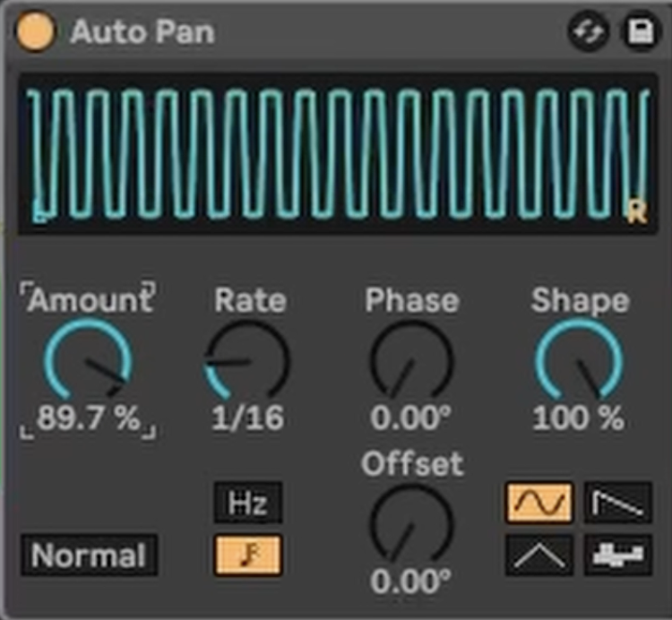Click the LFO waveform display
672x620 pixels.
point(336,154)
